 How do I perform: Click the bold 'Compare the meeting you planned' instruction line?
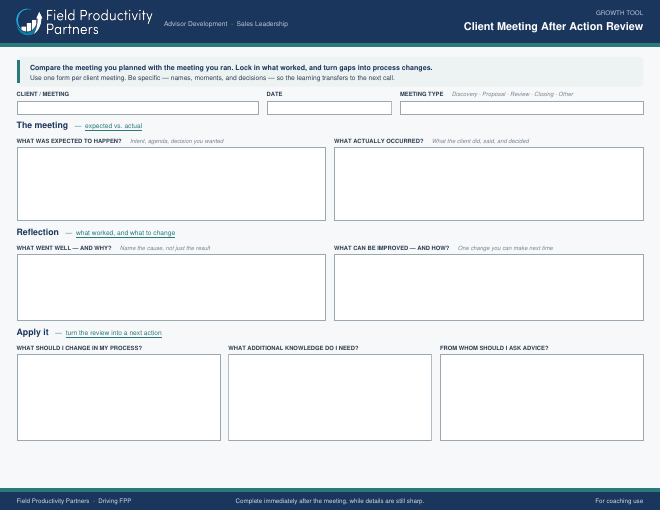(x=231, y=67)
